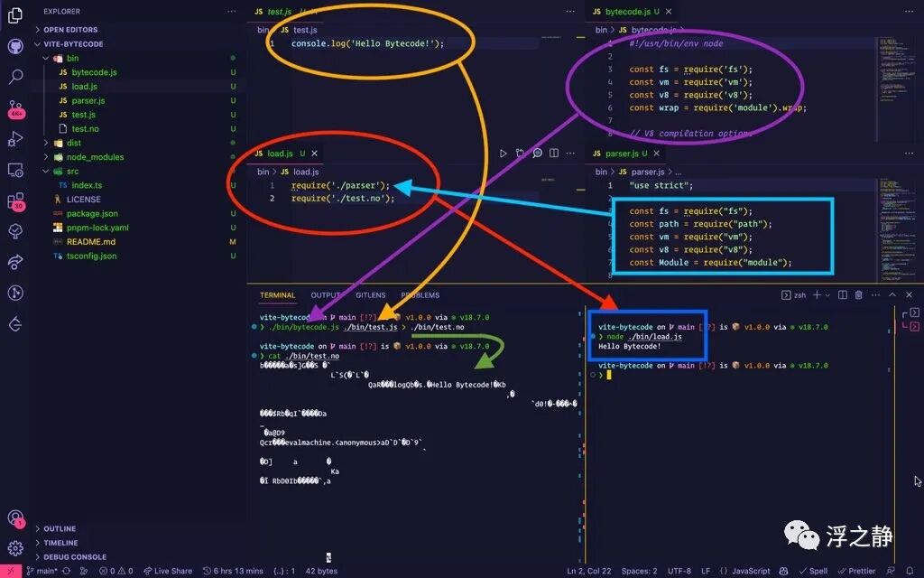Screen dimensions: 924x578
Task: Maximize the terminal panel size
Action: [x=892, y=295]
